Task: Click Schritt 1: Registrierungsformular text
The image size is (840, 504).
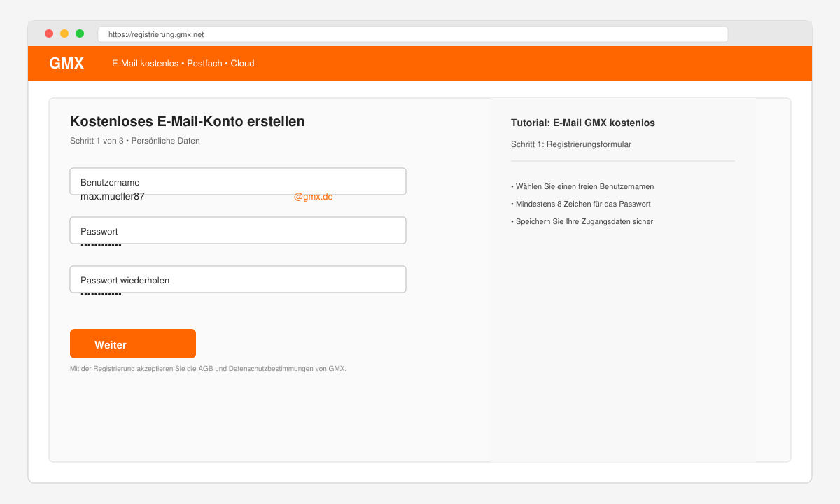Action: pos(571,144)
